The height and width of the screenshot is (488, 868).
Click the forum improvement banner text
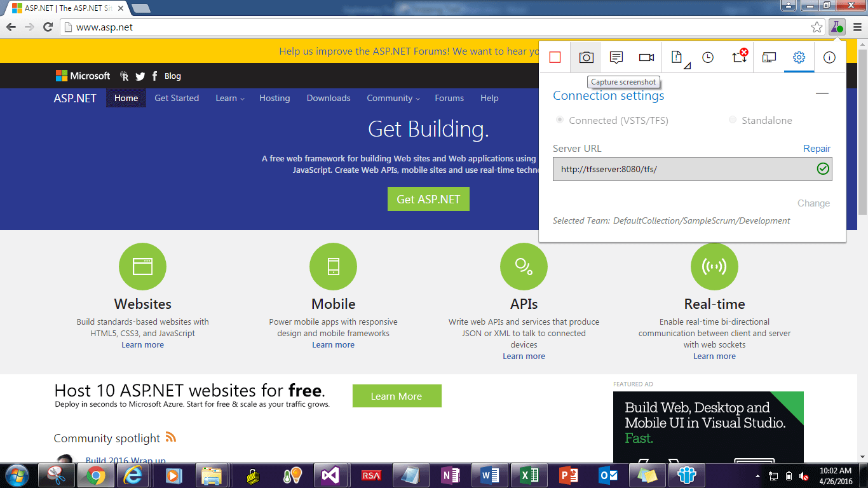[408, 51]
